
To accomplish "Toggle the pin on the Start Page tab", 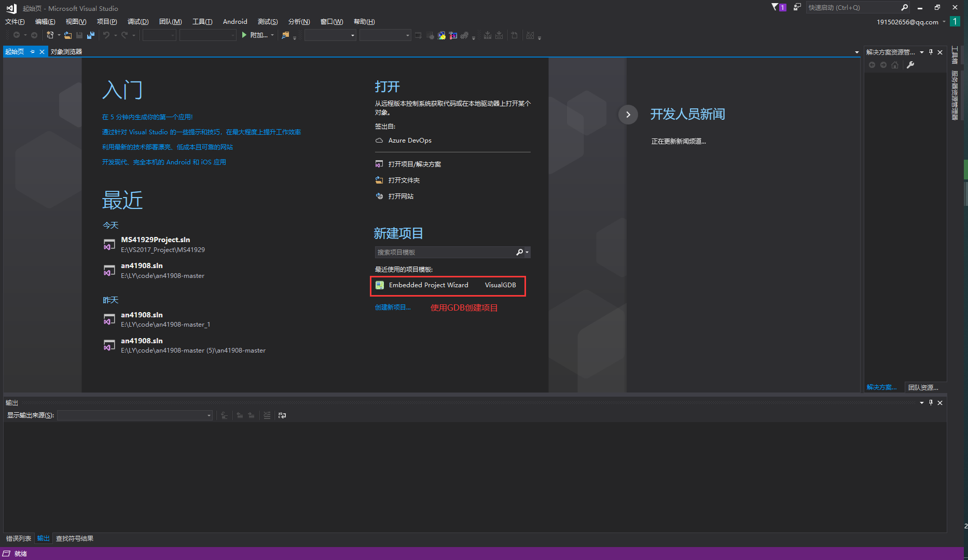I will point(32,51).
